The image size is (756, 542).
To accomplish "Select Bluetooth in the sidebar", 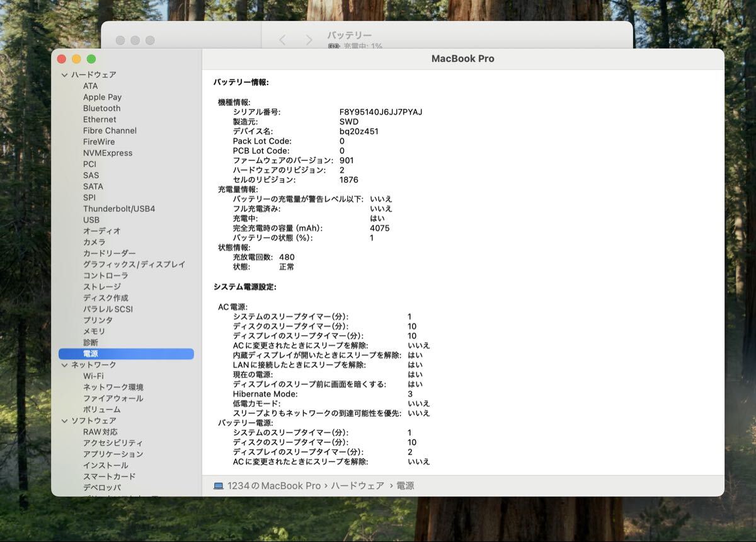I will point(101,108).
